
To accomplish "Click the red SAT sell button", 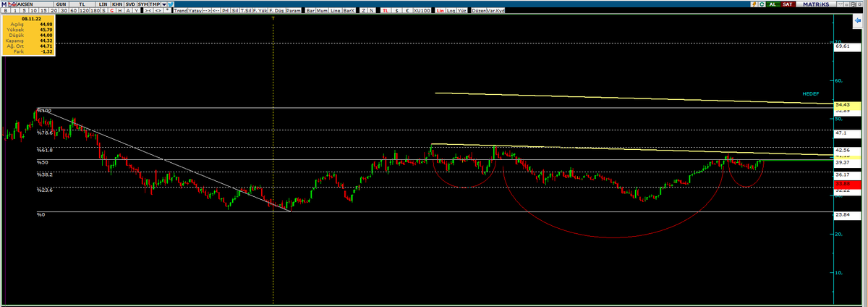I will 788,4.
